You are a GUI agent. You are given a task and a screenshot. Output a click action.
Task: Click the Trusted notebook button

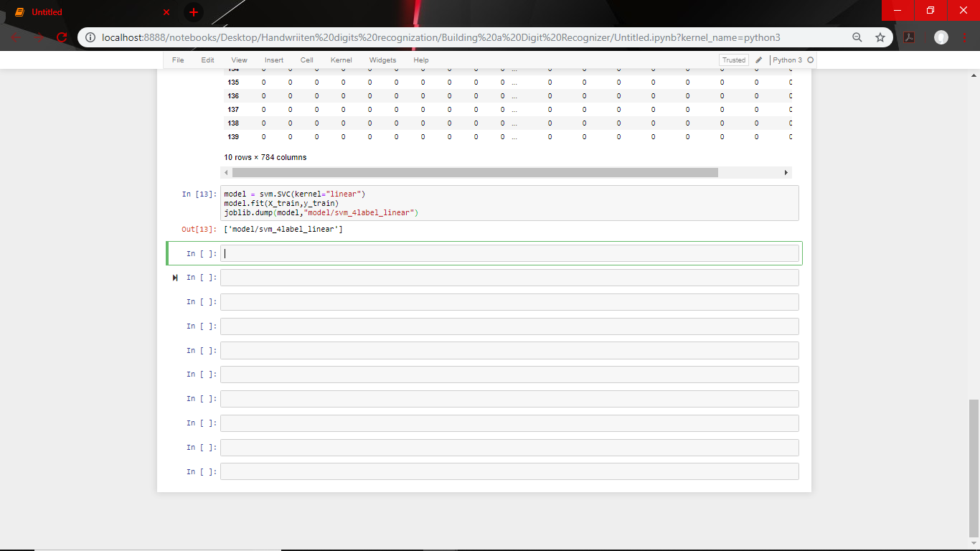click(x=733, y=60)
